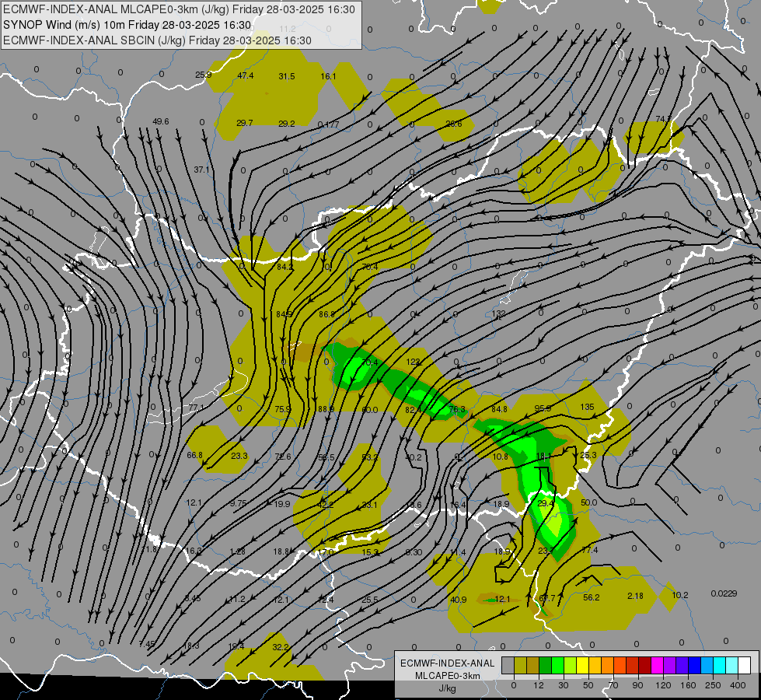Click the 77.4 value on the map
The image size is (761, 700).
click(589, 550)
